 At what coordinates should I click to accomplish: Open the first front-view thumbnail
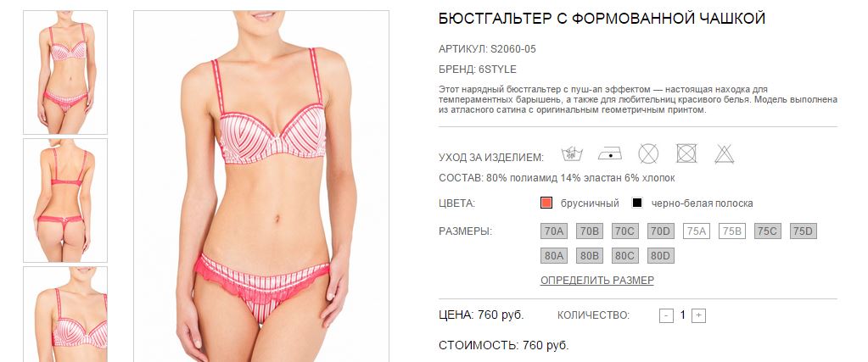click(x=65, y=73)
